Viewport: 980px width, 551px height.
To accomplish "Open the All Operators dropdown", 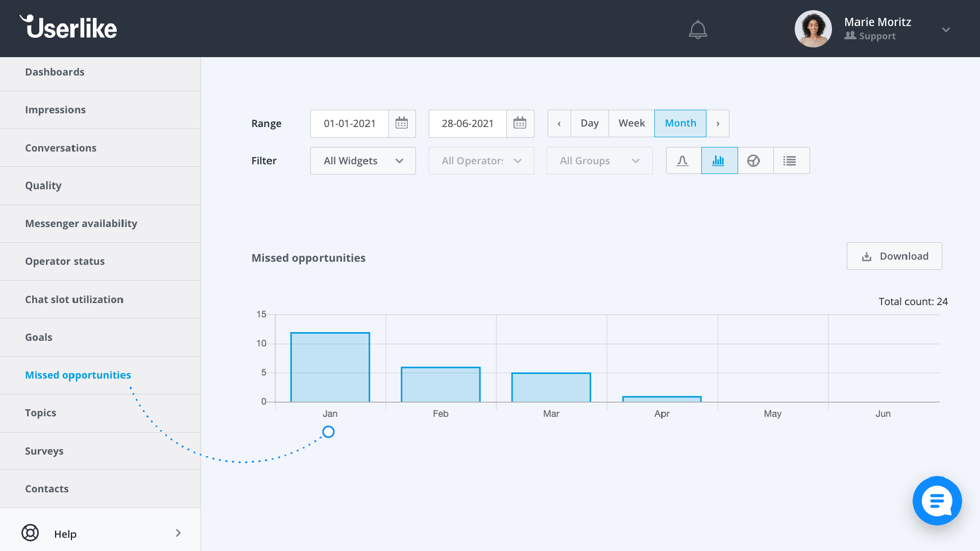I will pyautogui.click(x=481, y=161).
